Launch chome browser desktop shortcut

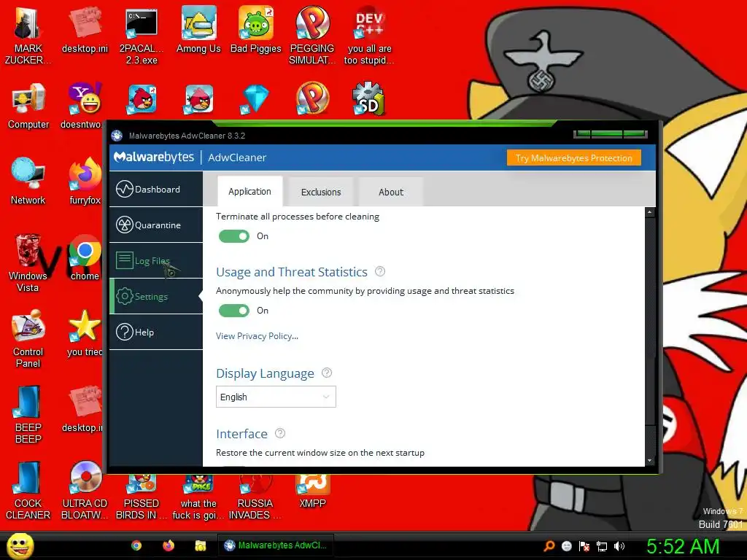coord(85,257)
